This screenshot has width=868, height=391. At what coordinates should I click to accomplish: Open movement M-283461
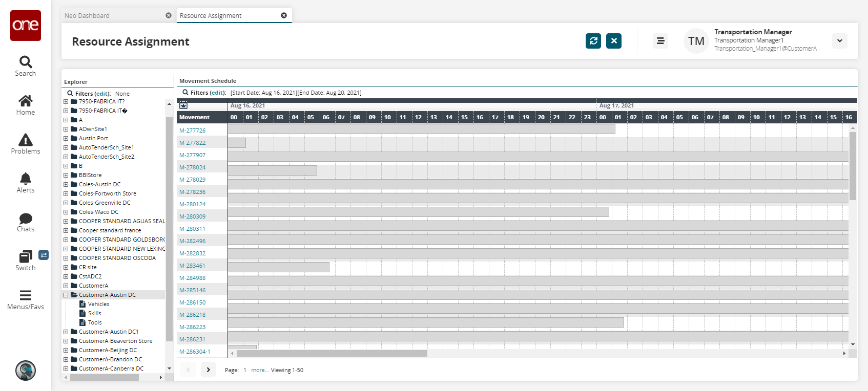click(192, 266)
